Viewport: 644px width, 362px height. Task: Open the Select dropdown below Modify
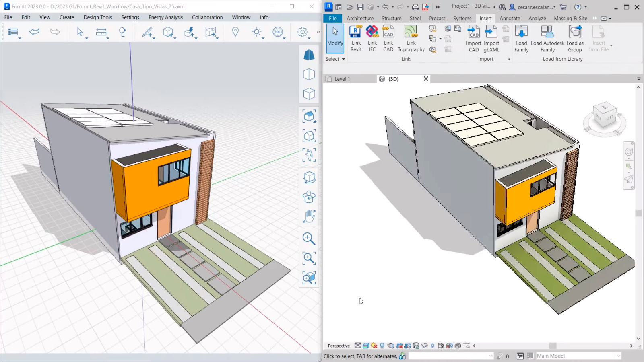tap(335, 59)
